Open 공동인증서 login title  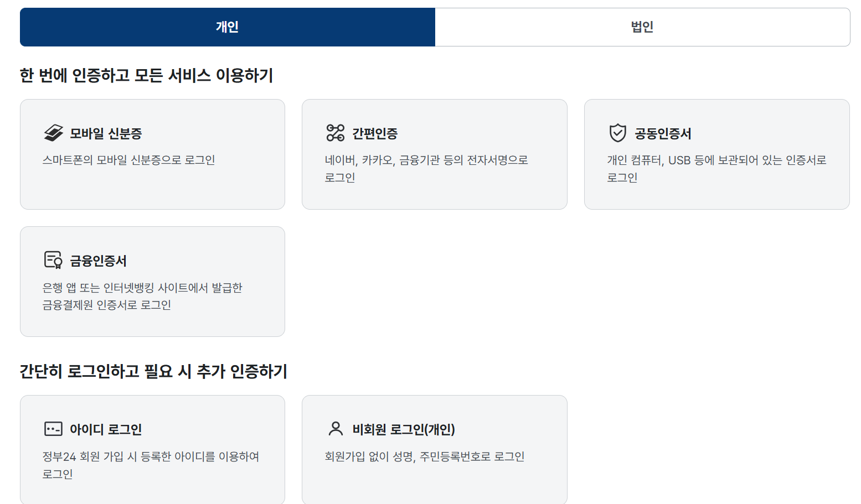663,133
